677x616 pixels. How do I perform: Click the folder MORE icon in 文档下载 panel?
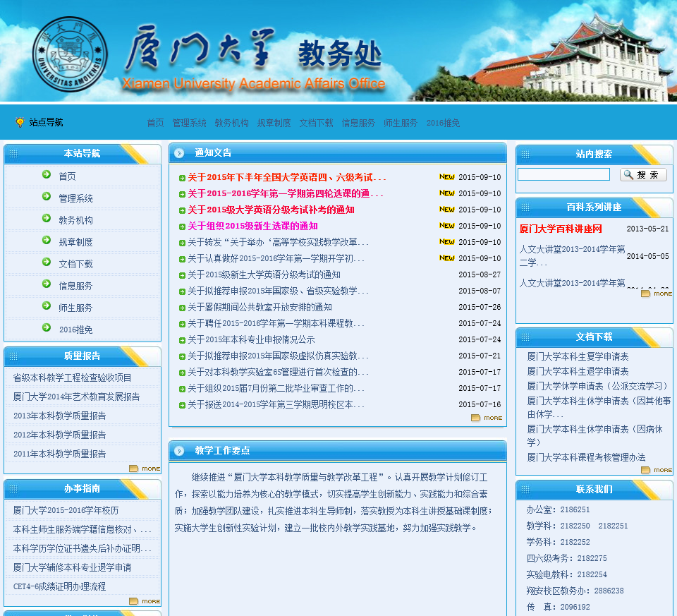(x=657, y=470)
